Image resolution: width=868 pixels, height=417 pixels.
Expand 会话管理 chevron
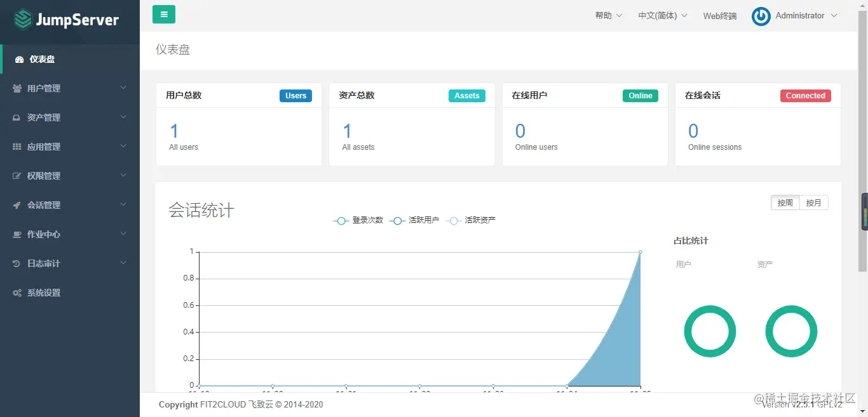(123, 204)
